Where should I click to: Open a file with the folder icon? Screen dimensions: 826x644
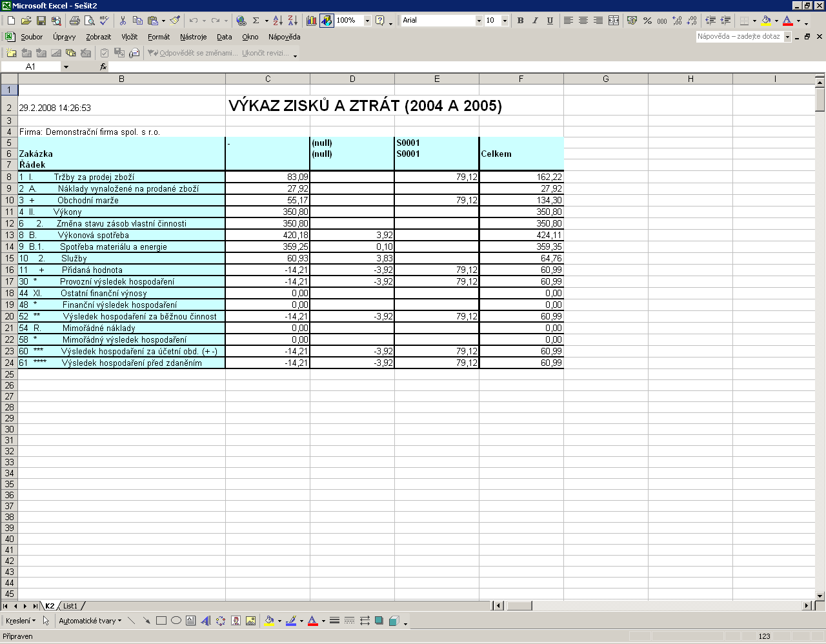point(26,21)
